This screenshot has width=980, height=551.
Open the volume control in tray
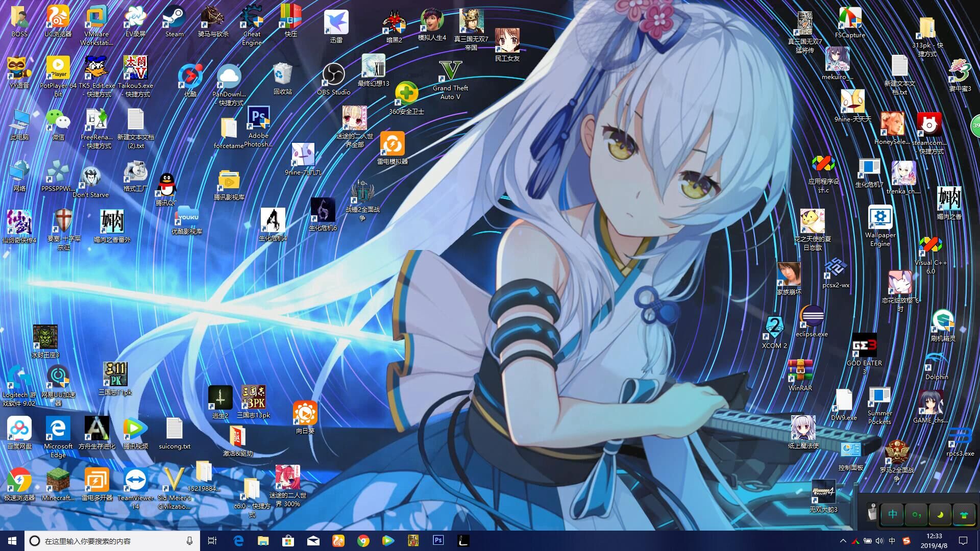[879, 541]
